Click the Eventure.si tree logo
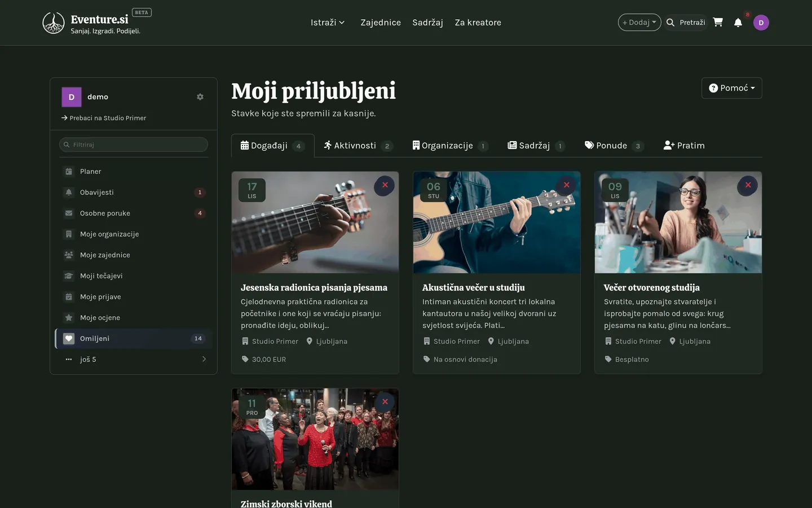Screen dimensions: 812x508 point(54,23)
